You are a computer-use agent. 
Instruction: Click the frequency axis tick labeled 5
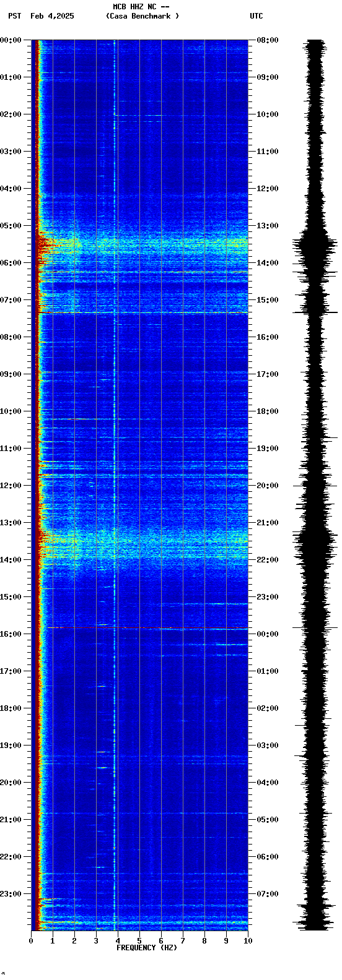(139, 941)
